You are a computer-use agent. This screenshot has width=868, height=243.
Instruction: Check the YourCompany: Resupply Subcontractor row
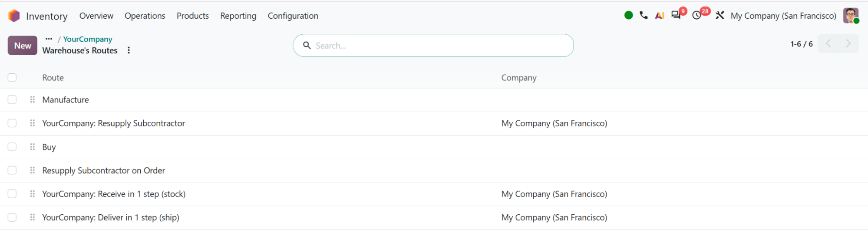click(12, 123)
